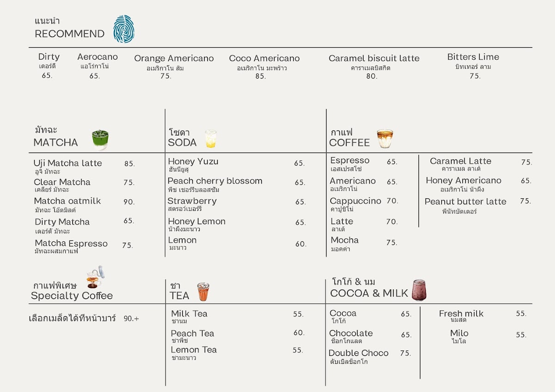
Task: Click the cocoa drink glass icon
Action: click(x=419, y=290)
